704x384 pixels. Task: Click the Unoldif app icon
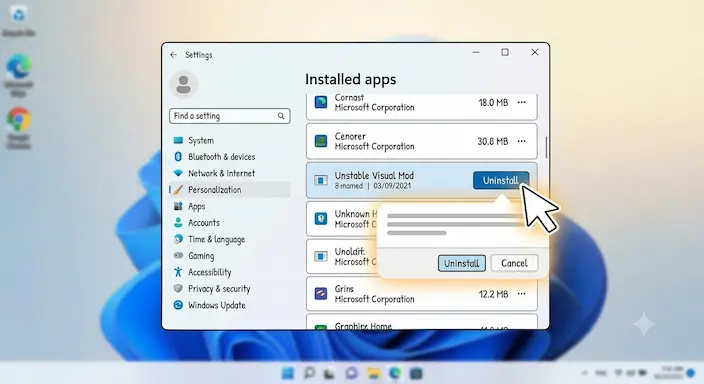321,256
